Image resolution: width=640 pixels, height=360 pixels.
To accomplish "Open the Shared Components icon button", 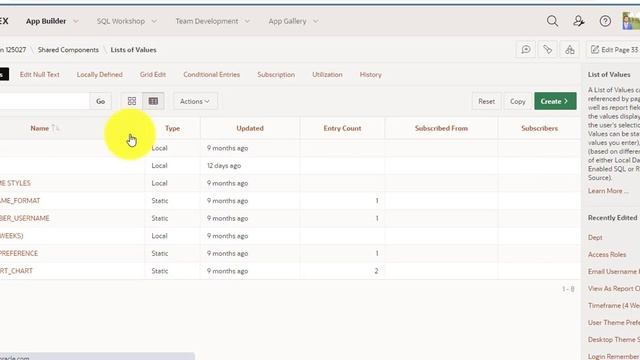I will click(570, 50).
